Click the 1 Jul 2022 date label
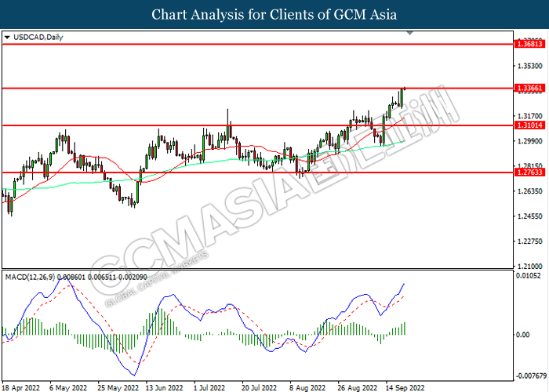 coord(209,387)
